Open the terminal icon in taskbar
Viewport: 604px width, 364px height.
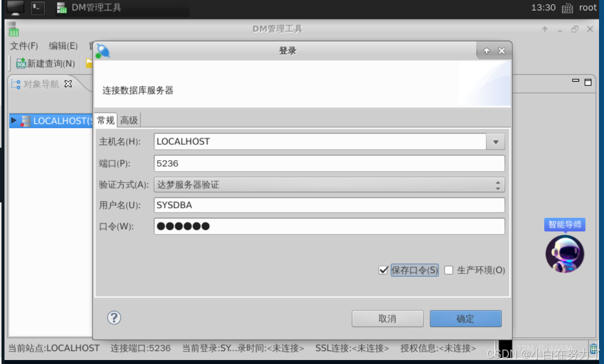38,8
